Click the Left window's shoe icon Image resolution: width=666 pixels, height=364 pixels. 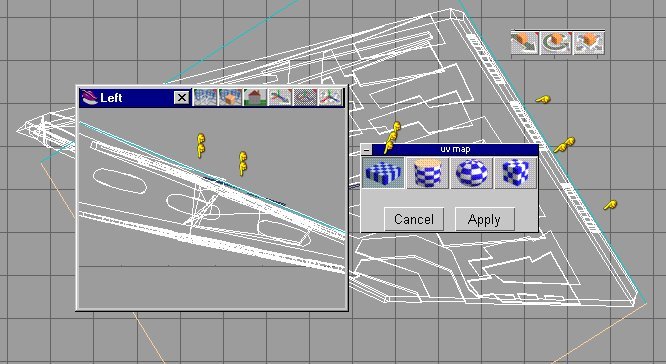(x=89, y=97)
